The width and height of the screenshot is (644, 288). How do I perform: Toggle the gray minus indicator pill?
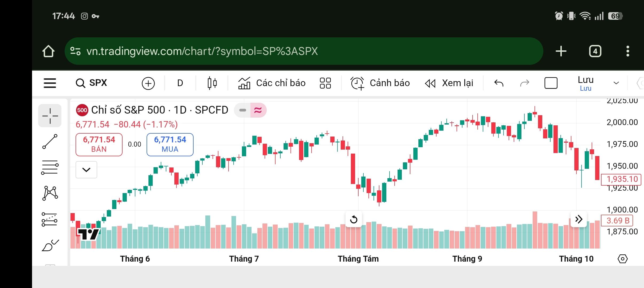tap(242, 110)
